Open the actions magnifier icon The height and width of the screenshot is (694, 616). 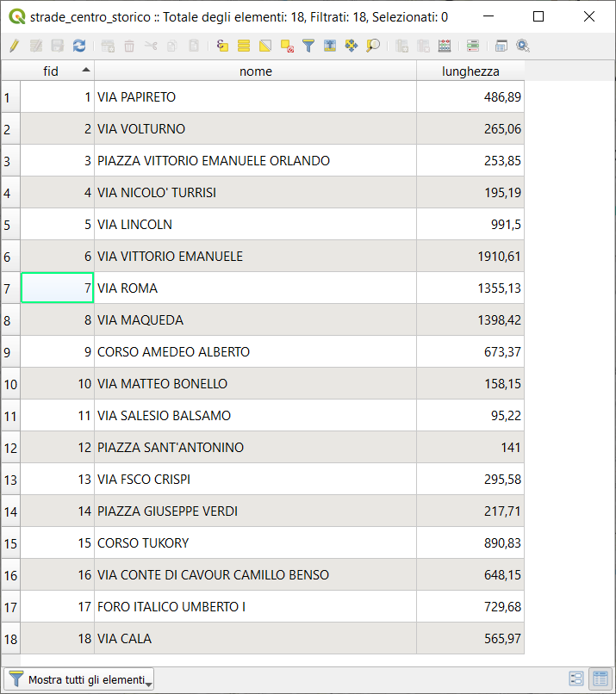(523, 46)
